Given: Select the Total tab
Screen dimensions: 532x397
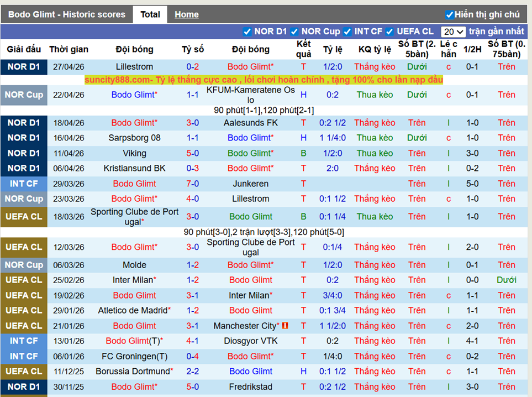Looking at the screenshot, I should click(150, 14).
